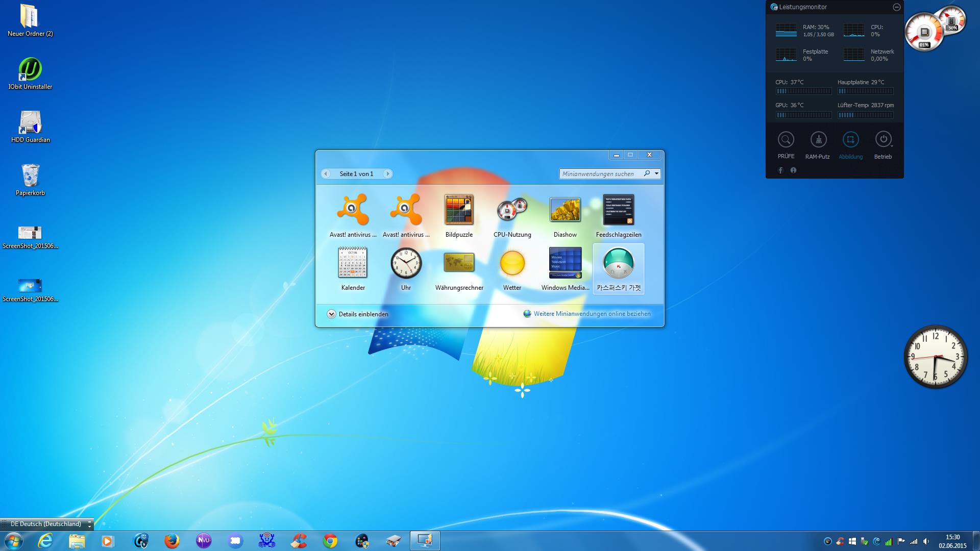The image size is (980, 551).
Task: Select the first Avast! antivirus gadget
Action: tap(353, 215)
